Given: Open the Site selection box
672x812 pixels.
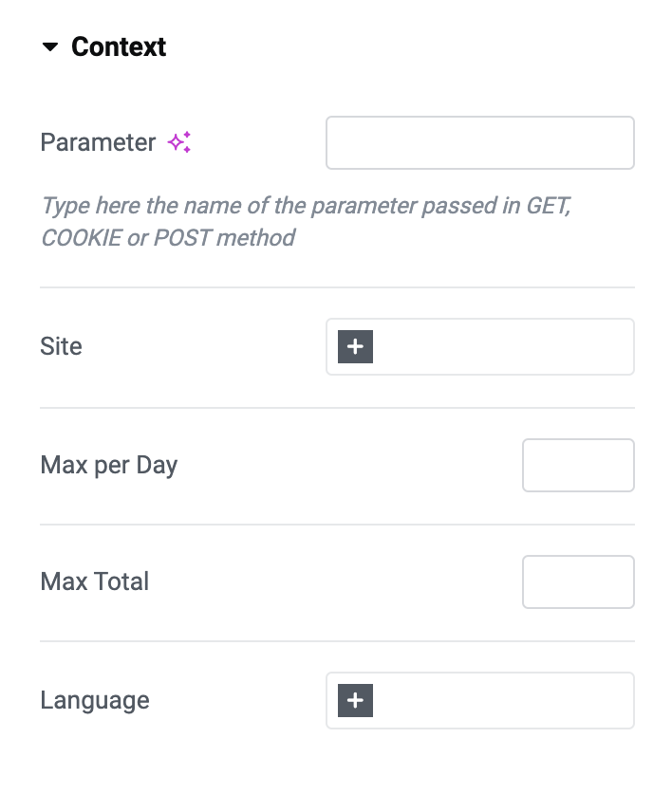Looking at the screenshot, I should click(479, 346).
